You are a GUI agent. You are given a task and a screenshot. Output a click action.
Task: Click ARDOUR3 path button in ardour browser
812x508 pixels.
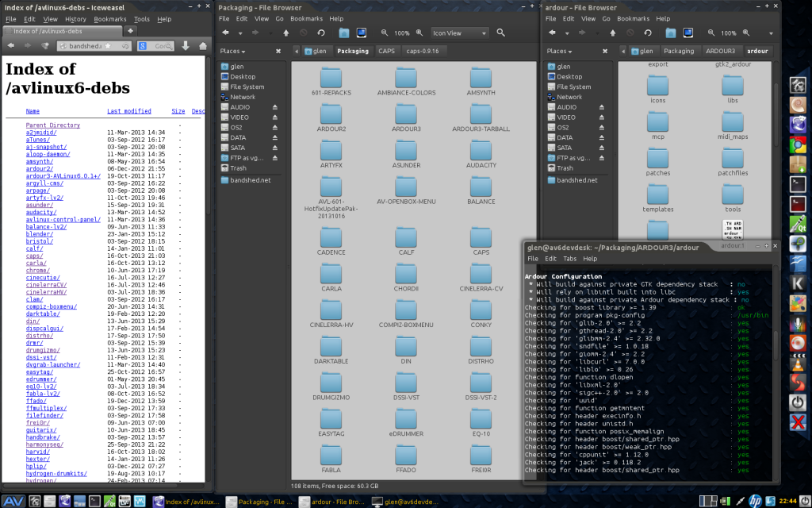(x=720, y=52)
